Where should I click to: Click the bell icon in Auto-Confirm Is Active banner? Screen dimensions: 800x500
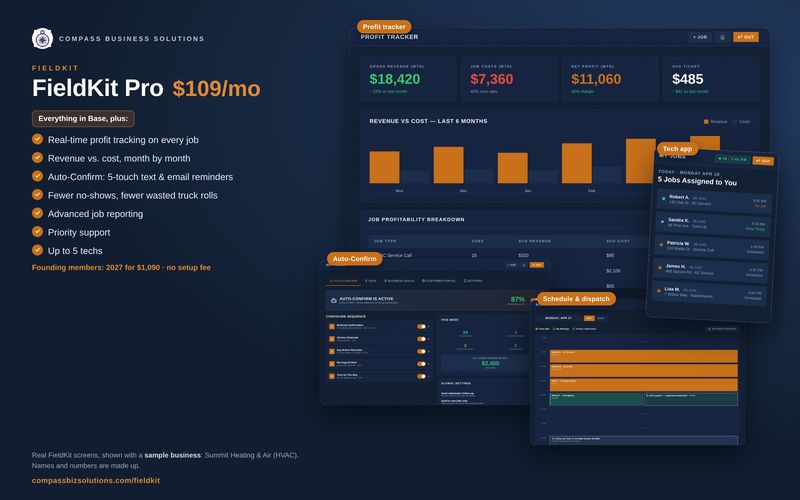(334, 301)
